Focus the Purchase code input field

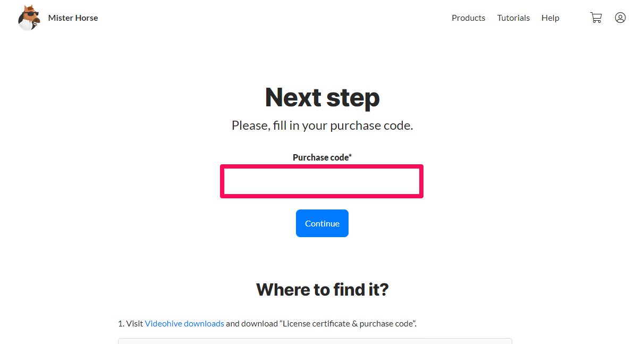point(321,181)
